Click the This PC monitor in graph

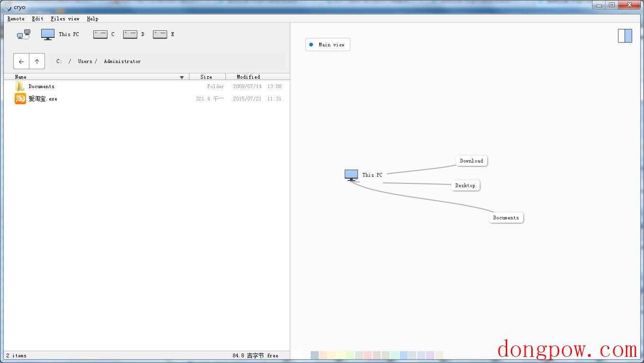point(351,175)
